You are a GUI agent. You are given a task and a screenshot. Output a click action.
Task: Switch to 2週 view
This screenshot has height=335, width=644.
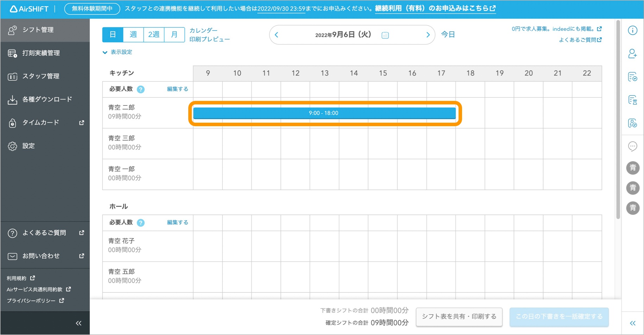[x=153, y=34]
